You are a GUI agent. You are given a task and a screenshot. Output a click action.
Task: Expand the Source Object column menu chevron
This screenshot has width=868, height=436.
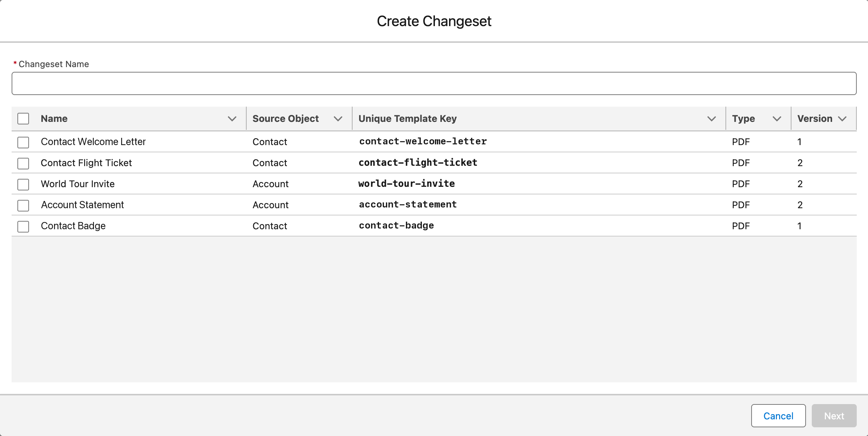(x=338, y=119)
